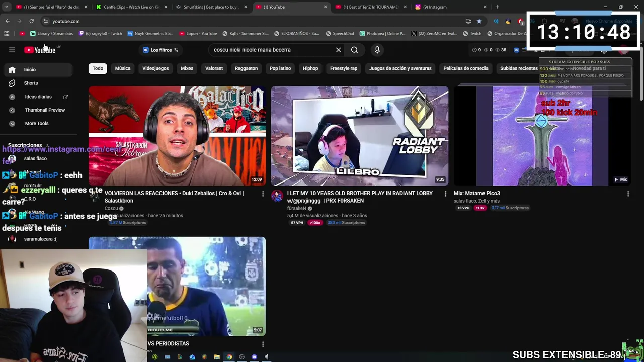Select the Subidas recientes filter chip
Image resolution: width=644 pixels, height=362 pixels.
(519, 68)
